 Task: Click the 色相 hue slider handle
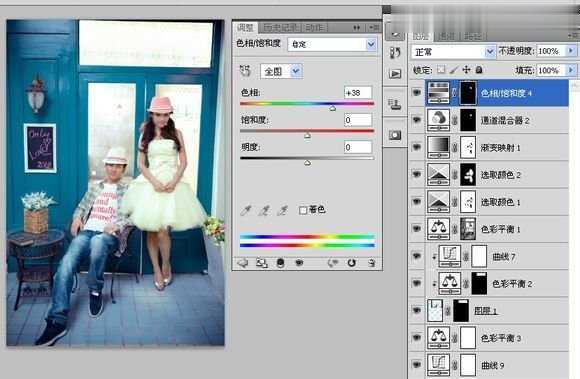coord(333,108)
